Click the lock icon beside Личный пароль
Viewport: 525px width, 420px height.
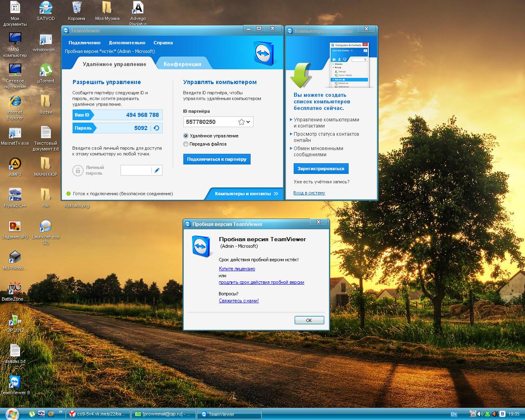point(78,170)
